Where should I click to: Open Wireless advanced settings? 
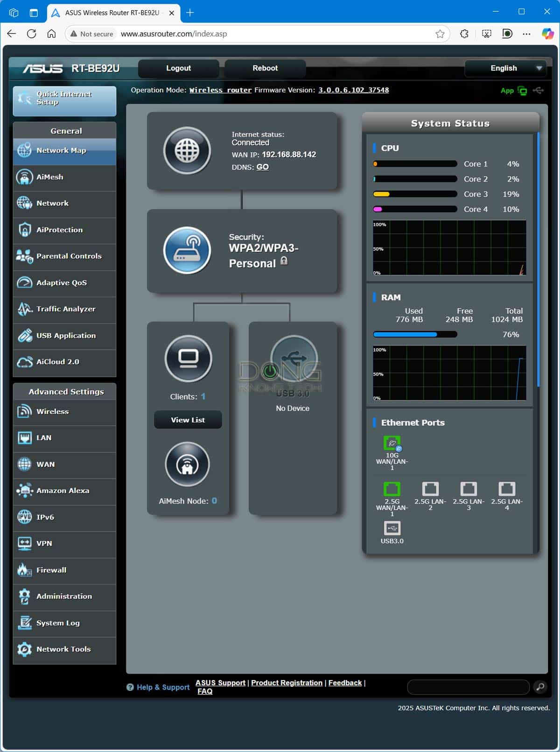(x=64, y=412)
